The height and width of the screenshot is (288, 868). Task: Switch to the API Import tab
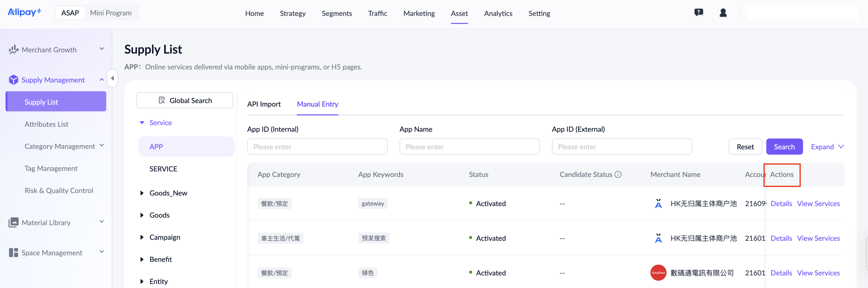264,104
